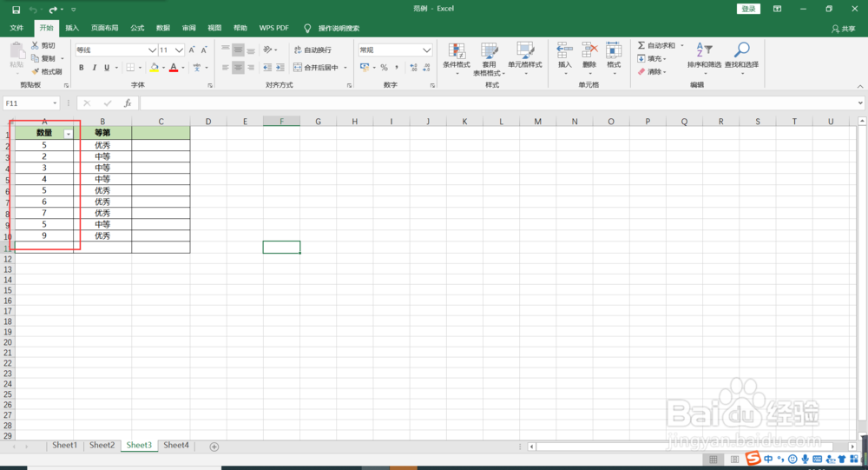Increase font size with large A icon
Screen dimensions: 868x470
pyautogui.click(x=192, y=50)
